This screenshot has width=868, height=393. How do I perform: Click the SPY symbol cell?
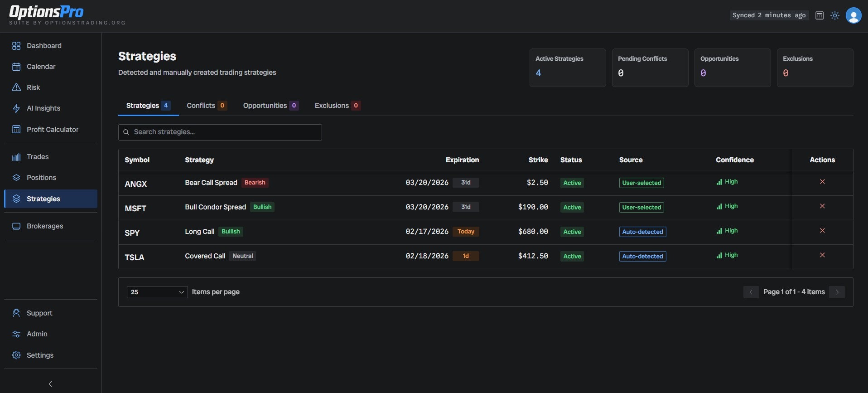[x=132, y=233]
